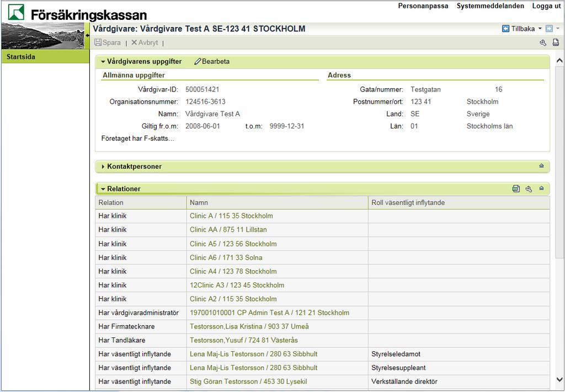Click the Giltig fr.o.m date 2008-06-01
Image resolution: width=565 pixels, height=392 pixels.
202,126
